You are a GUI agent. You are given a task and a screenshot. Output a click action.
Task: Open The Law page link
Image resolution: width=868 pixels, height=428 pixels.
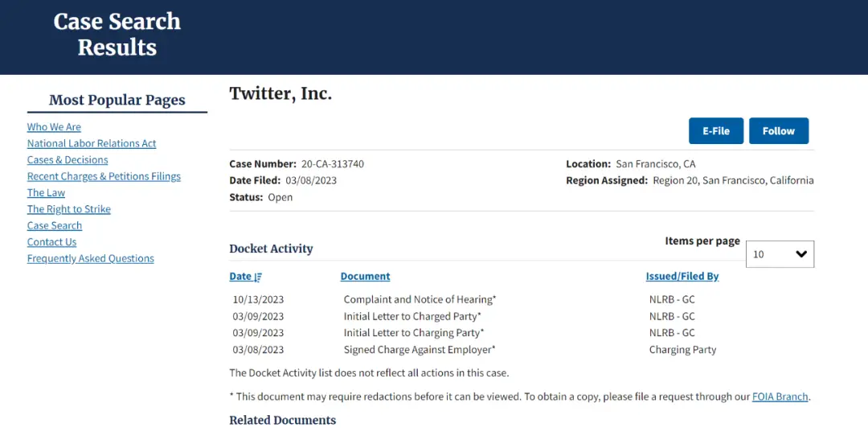(x=46, y=193)
